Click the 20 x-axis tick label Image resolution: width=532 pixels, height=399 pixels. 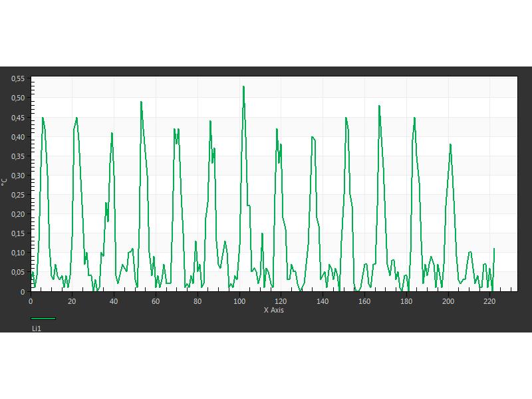click(x=72, y=301)
